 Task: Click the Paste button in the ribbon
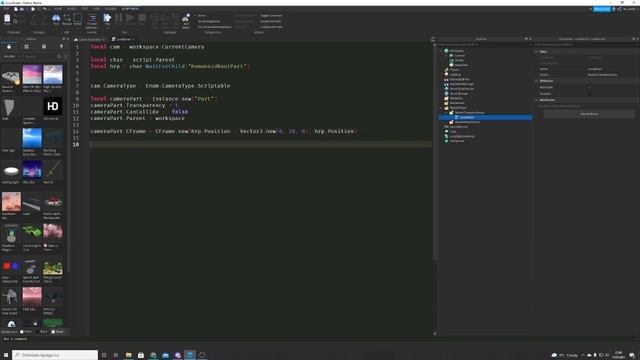[x=7, y=19]
